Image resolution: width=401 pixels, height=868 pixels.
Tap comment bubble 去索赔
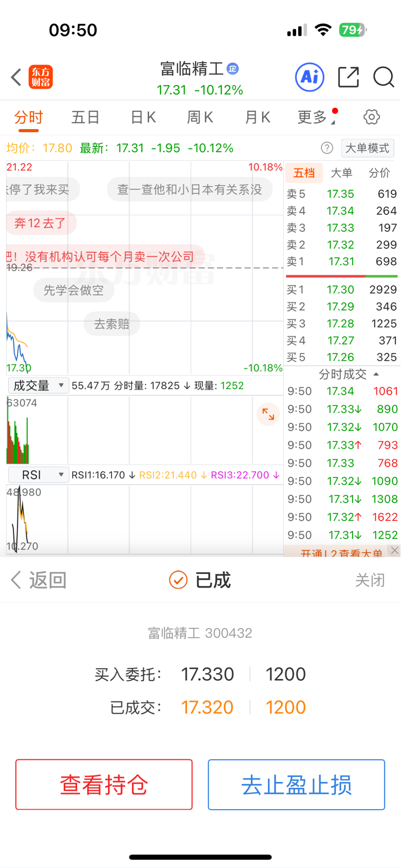[x=112, y=324]
